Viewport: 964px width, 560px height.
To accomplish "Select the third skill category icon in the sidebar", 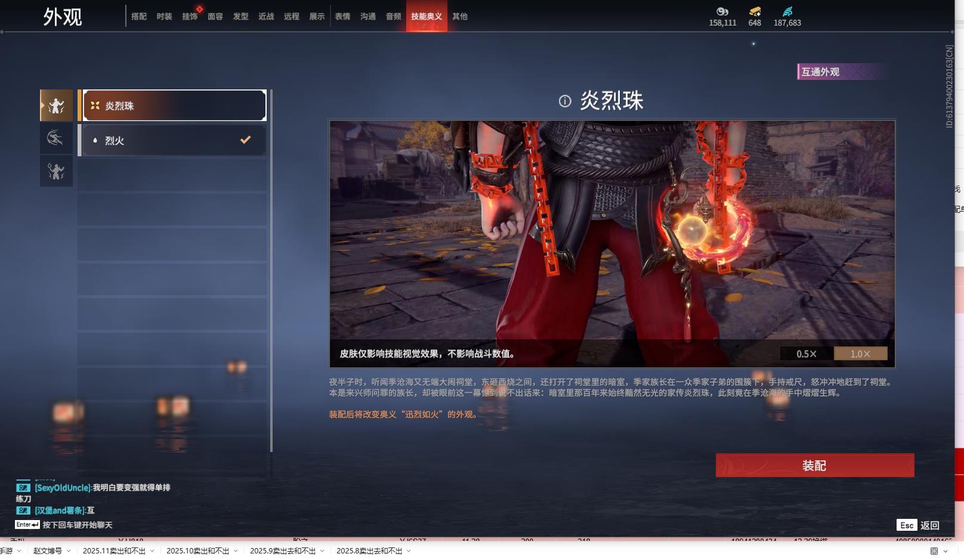I will 56,171.
